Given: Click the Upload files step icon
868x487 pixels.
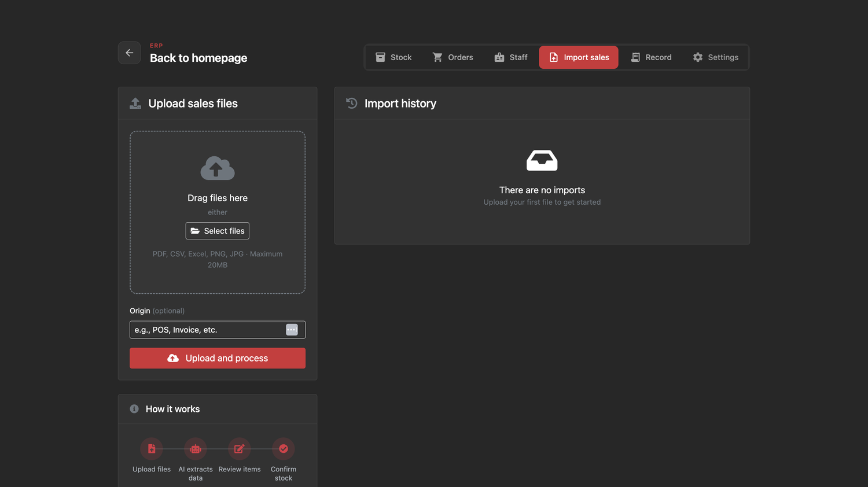Looking at the screenshot, I should point(152,449).
